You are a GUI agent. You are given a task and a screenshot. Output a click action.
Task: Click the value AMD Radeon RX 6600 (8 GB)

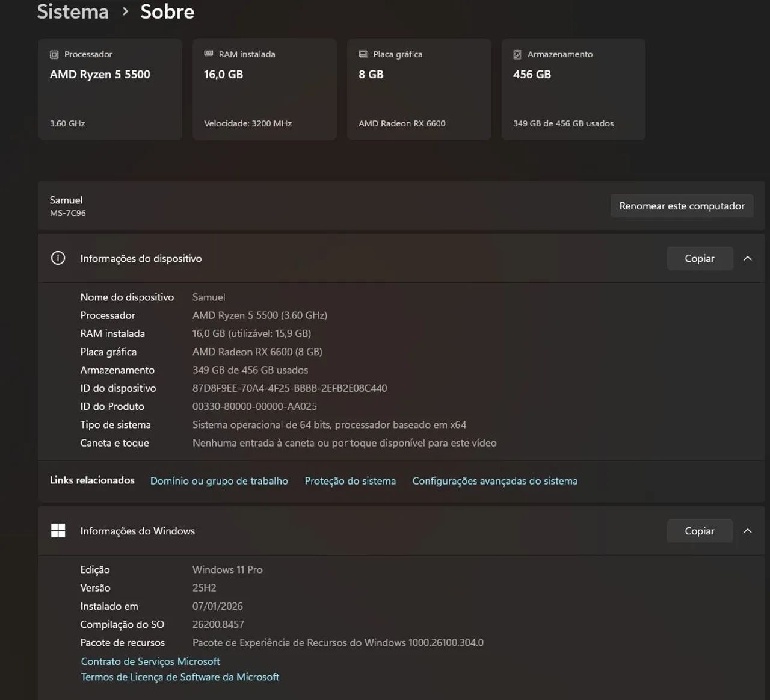257,352
